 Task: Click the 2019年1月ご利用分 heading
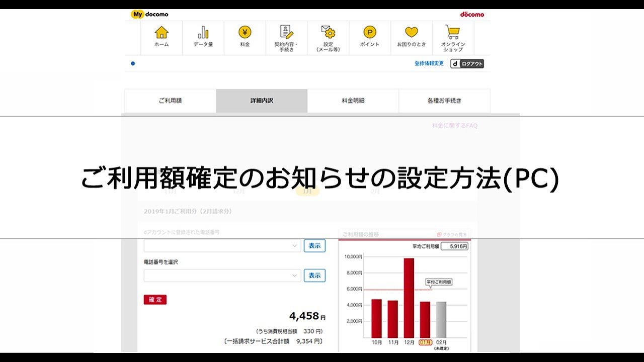point(187,212)
